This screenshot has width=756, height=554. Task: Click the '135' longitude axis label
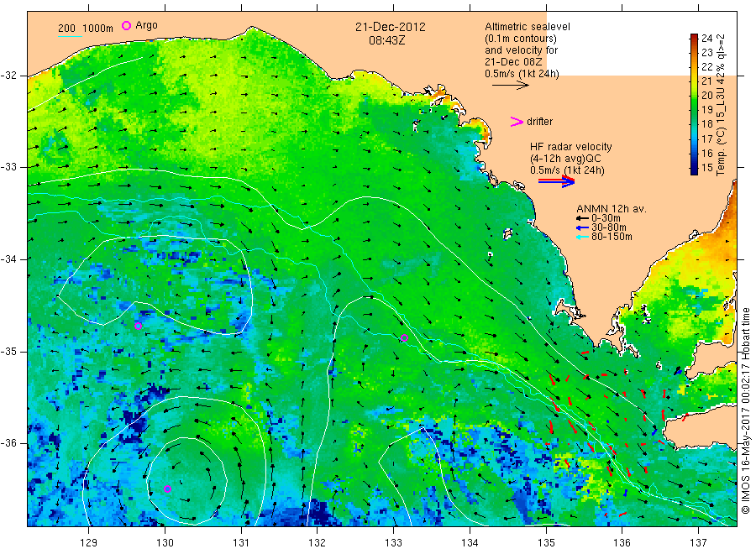(x=546, y=543)
